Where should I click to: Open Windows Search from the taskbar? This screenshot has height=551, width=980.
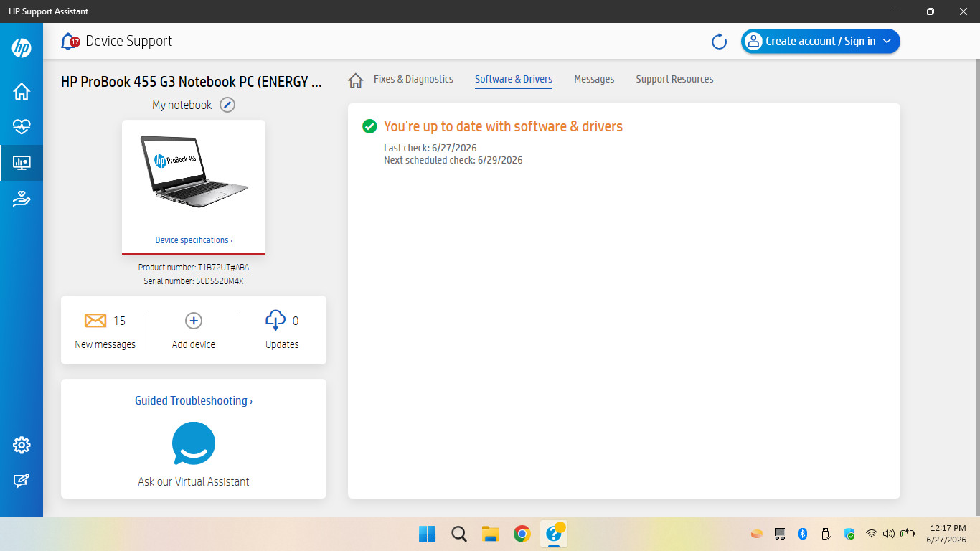pyautogui.click(x=459, y=534)
